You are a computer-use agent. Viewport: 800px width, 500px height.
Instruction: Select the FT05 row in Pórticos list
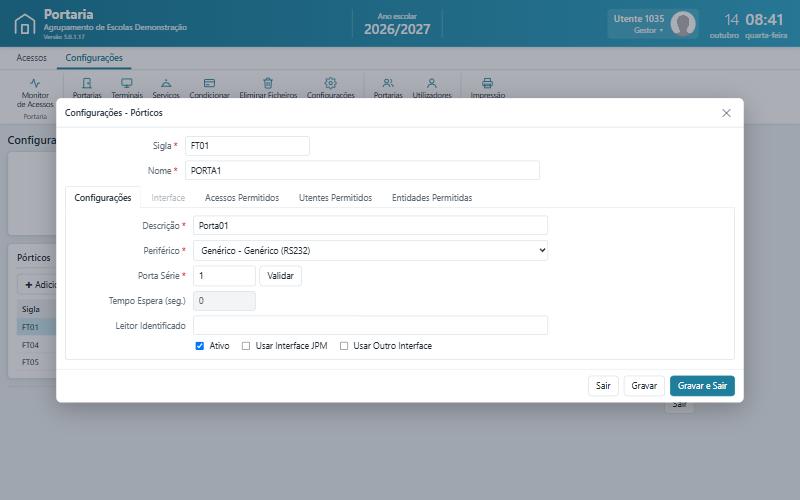coord(36,362)
